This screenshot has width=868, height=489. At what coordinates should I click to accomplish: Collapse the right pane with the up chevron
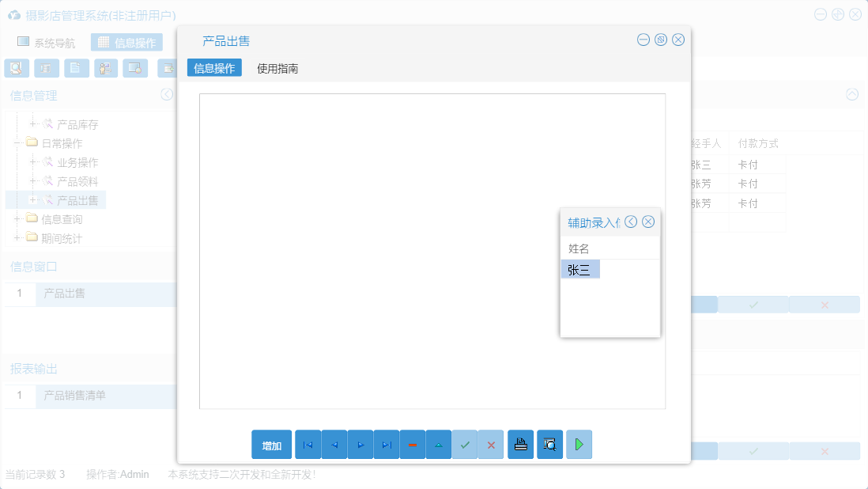tap(852, 95)
